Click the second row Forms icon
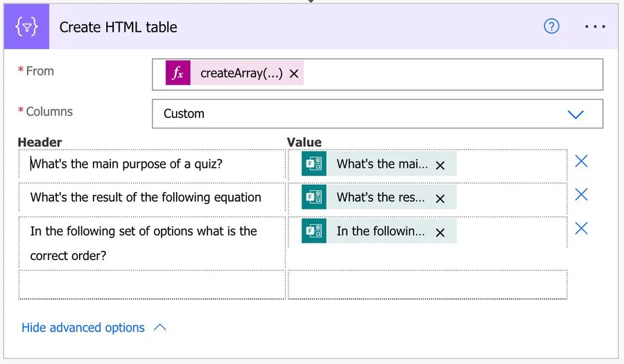The height and width of the screenshot is (364, 624). click(314, 198)
